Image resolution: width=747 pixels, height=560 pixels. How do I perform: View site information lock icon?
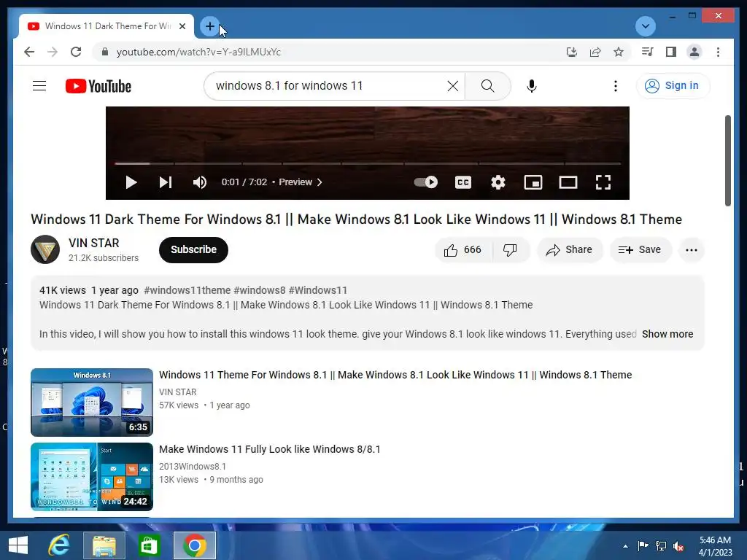tap(105, 52)
